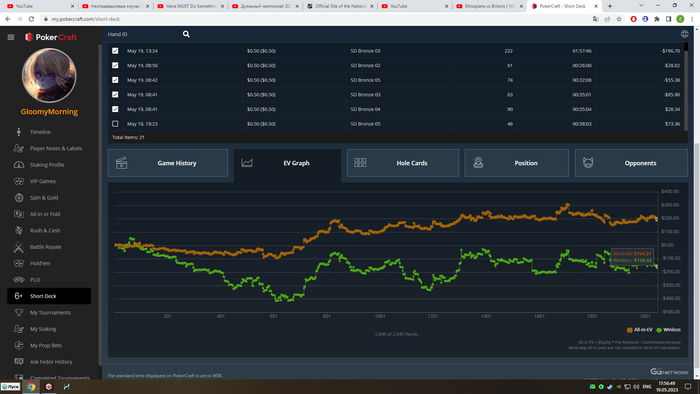Click the GloomyMorning username
The image size is (700, 394).
(49, 112)
